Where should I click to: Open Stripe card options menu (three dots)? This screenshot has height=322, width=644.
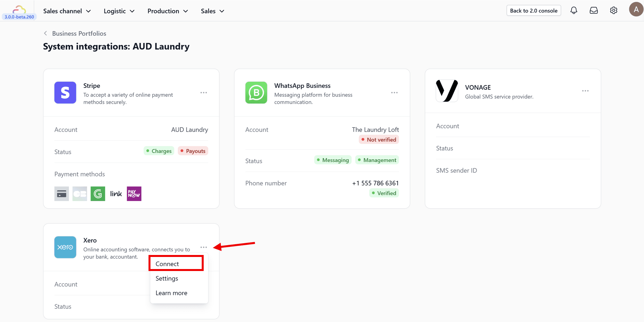point(204,93)
